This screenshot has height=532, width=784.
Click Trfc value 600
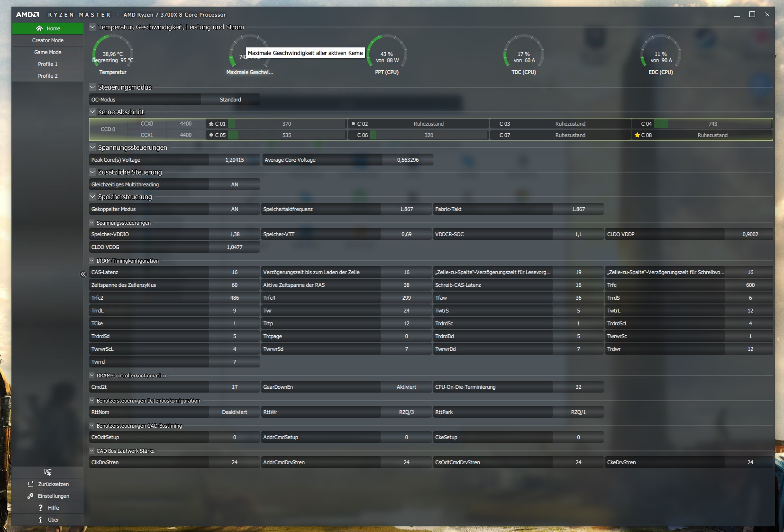click(x=750, y=285)
